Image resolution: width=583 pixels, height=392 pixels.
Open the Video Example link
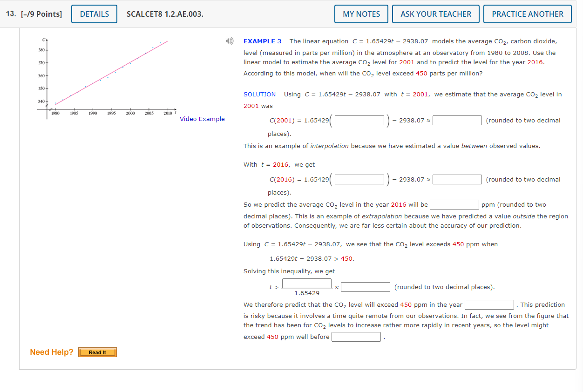coord(202,119)
